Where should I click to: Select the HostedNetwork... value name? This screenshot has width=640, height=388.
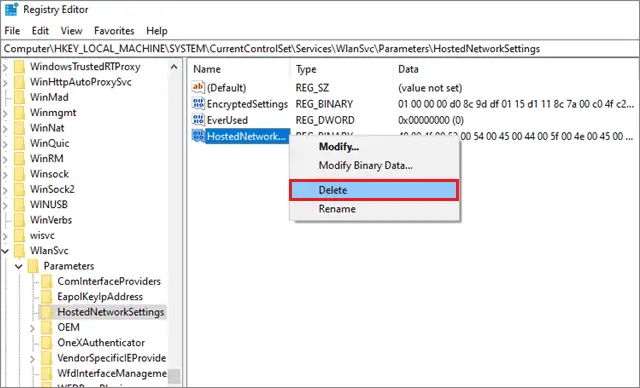coord(246,136)
